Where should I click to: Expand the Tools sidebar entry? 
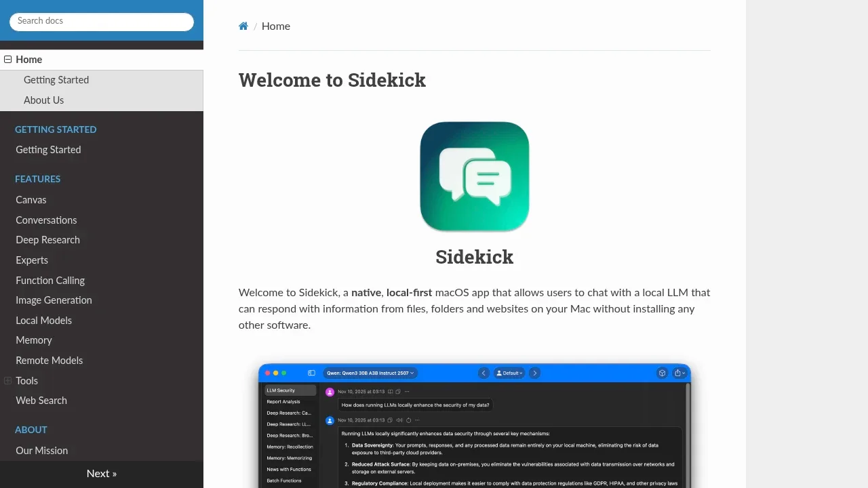click(8, 381)
